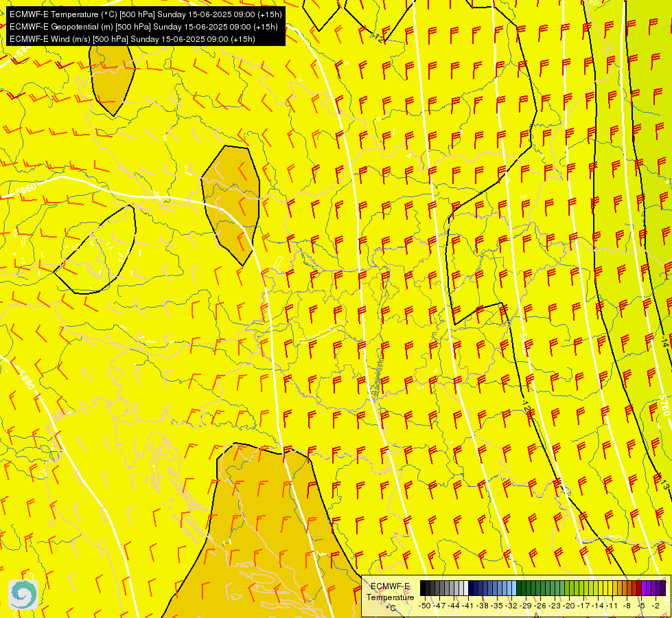Click the -11 legend value

point(612,606)
